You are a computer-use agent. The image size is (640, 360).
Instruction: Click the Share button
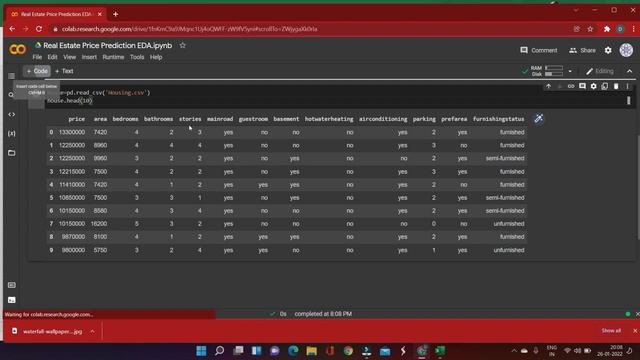(x=582, y=50)
